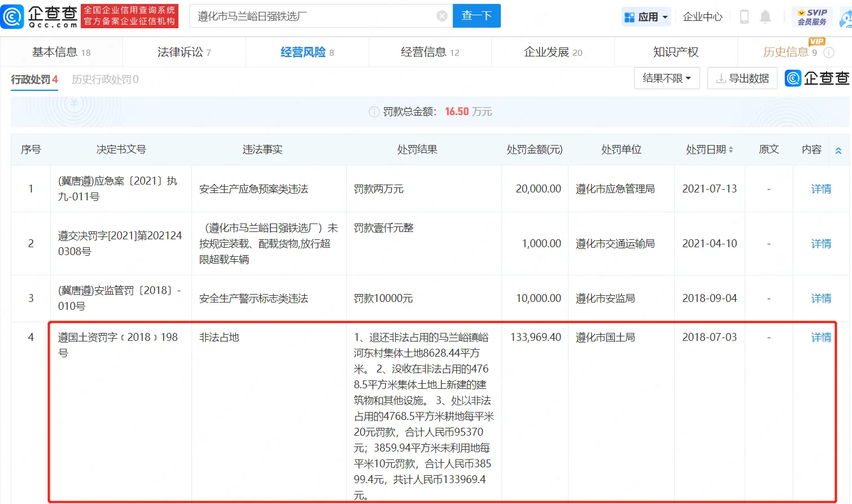Open the mobile phone app icon

point(744,17)
